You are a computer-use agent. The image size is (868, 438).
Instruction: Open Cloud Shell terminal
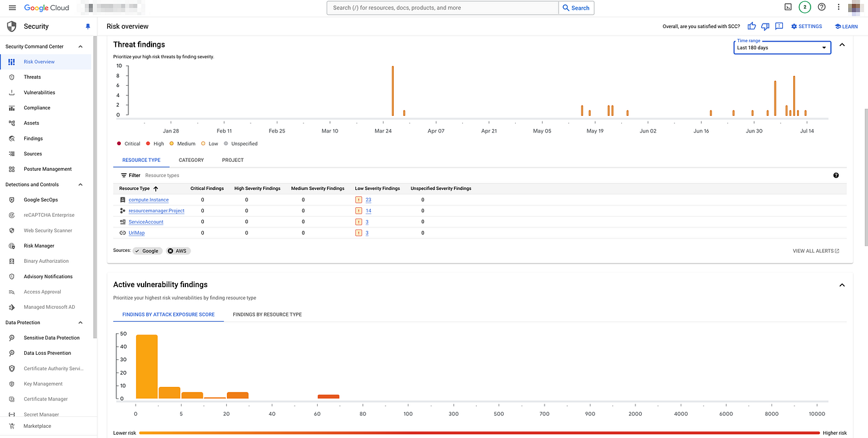pyautogui.click(x=787, y=7)
